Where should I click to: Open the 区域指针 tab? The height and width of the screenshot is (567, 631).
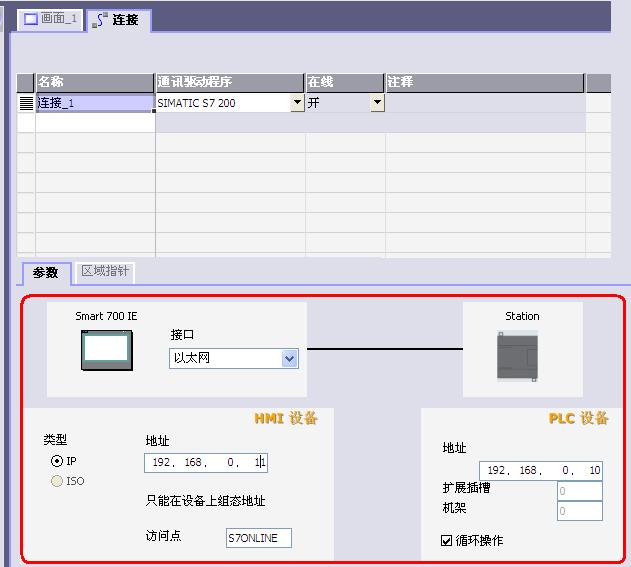[x=105, y=272]
